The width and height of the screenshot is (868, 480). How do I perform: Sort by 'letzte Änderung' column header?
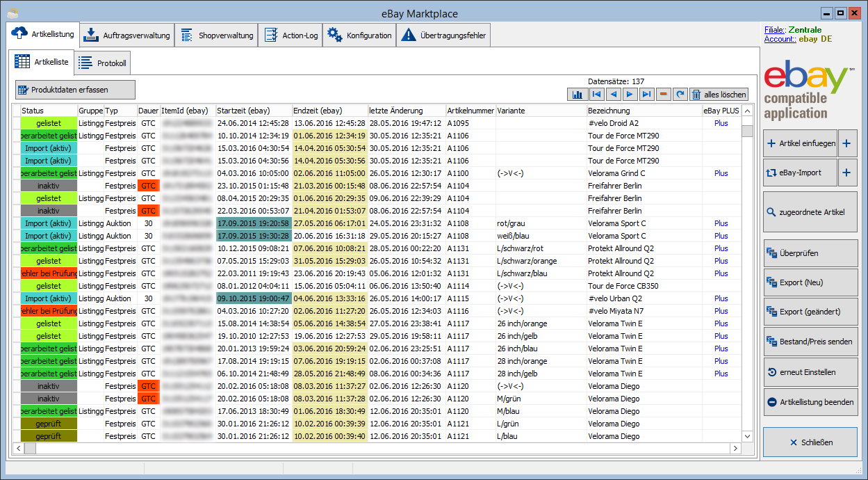[x=407, y=111]
